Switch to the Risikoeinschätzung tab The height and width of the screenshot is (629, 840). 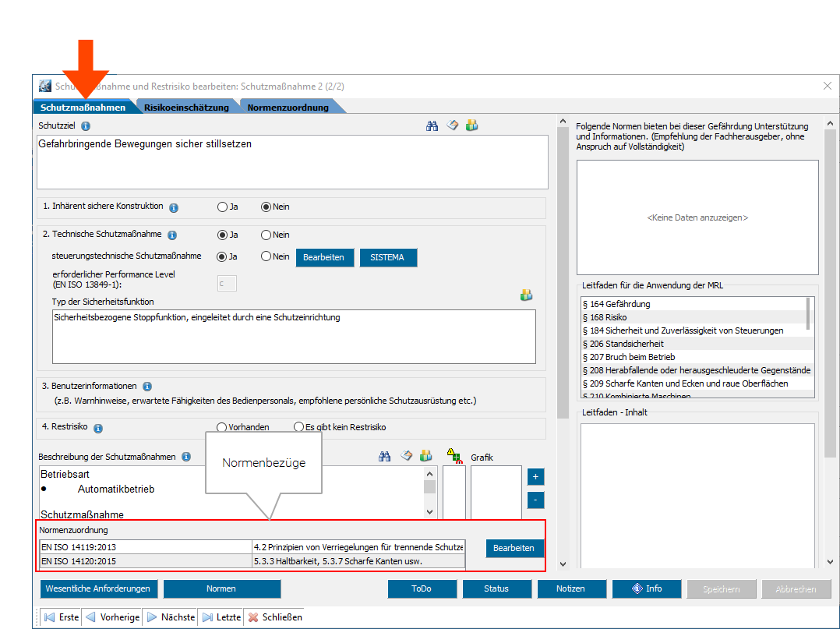pos(186,108)
